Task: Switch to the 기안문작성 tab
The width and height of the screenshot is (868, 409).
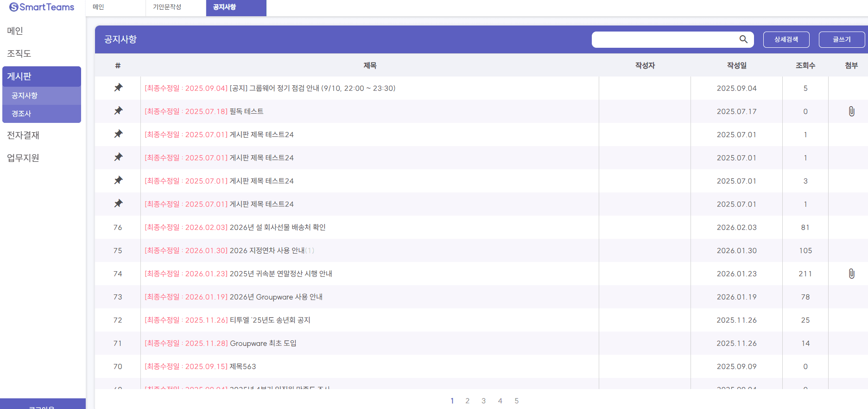Action: [167, 7]
